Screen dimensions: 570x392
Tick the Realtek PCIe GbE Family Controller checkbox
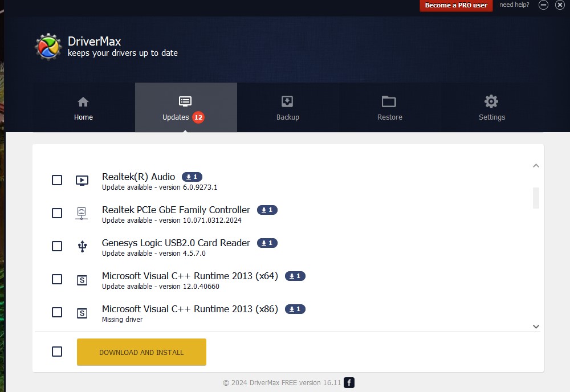click(57, 213)
